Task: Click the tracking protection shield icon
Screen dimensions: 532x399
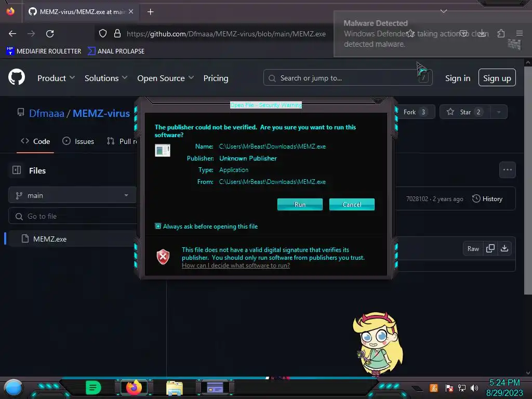Action: pos(103,33)
